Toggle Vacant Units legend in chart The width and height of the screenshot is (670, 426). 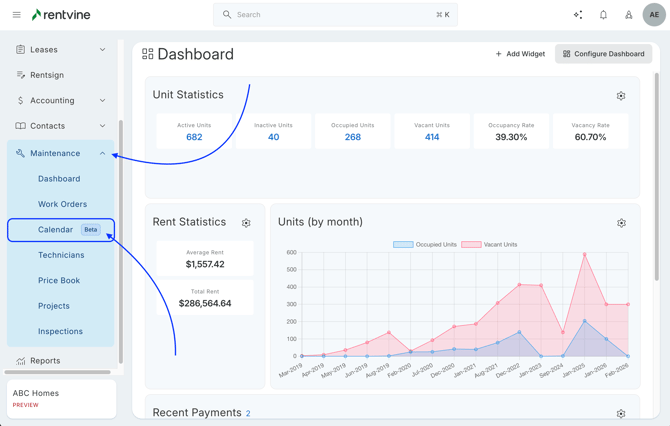pyautogui.click(x=490, y=244)
